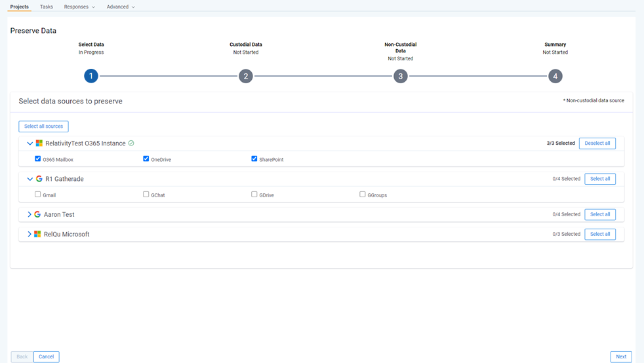Click the Google logo beside R1 Gatherade
The width and height of the screenshot is (644, 363).
[39, 179]
